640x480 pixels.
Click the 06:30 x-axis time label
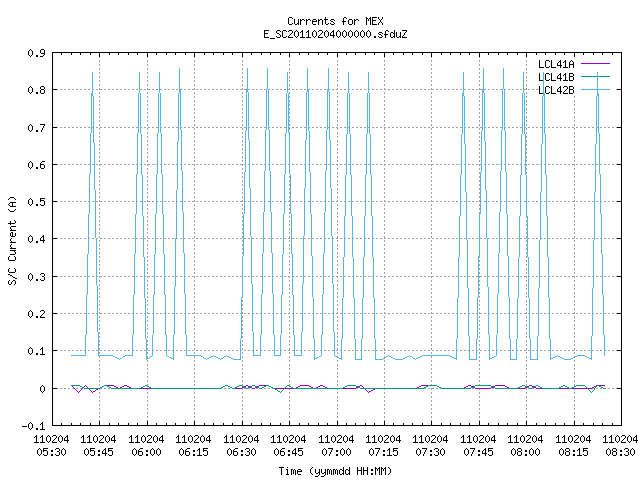[x=241, y=453]
